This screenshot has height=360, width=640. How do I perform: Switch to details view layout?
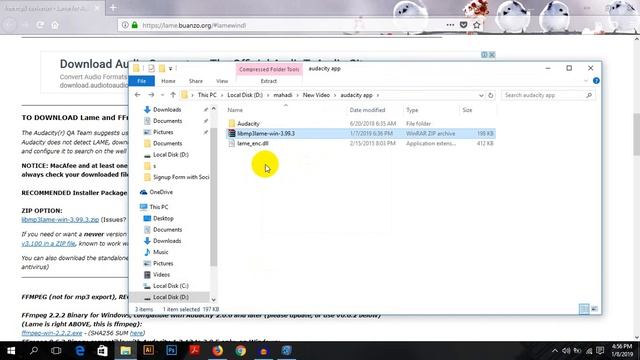click(x=584, y=309)
